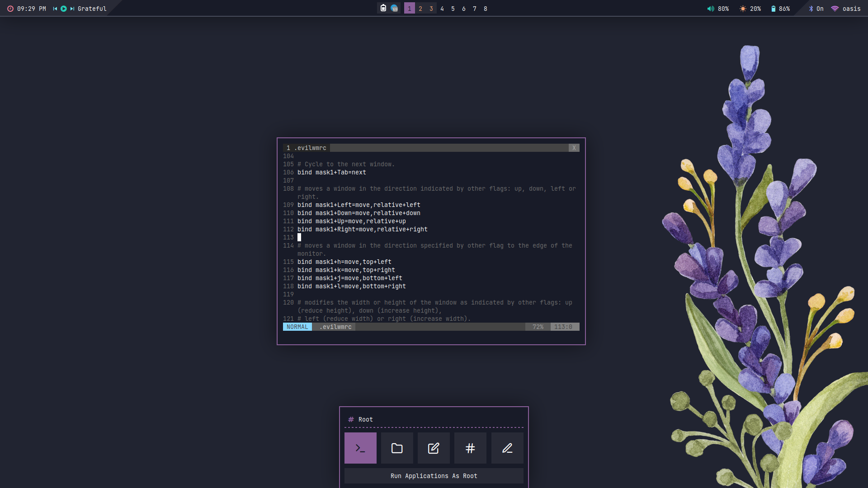Click the volume speaker icon at 80%
Image resolution: width=868 pixels, height=488 pixels.
711,9
